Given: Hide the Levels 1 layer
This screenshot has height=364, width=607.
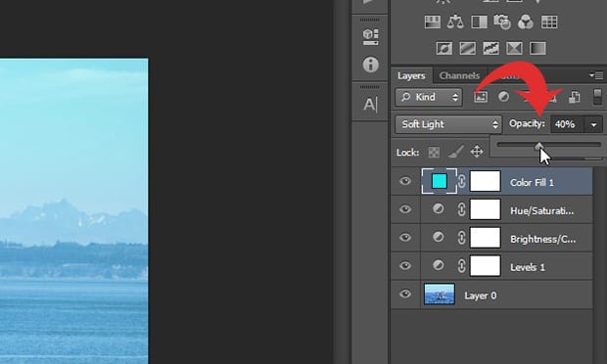Looking at the screenshot, I should coord(405,266).
